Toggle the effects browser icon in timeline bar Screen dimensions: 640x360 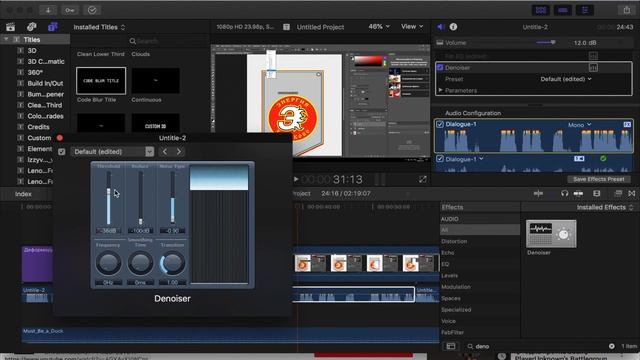[x=618, y=193]
